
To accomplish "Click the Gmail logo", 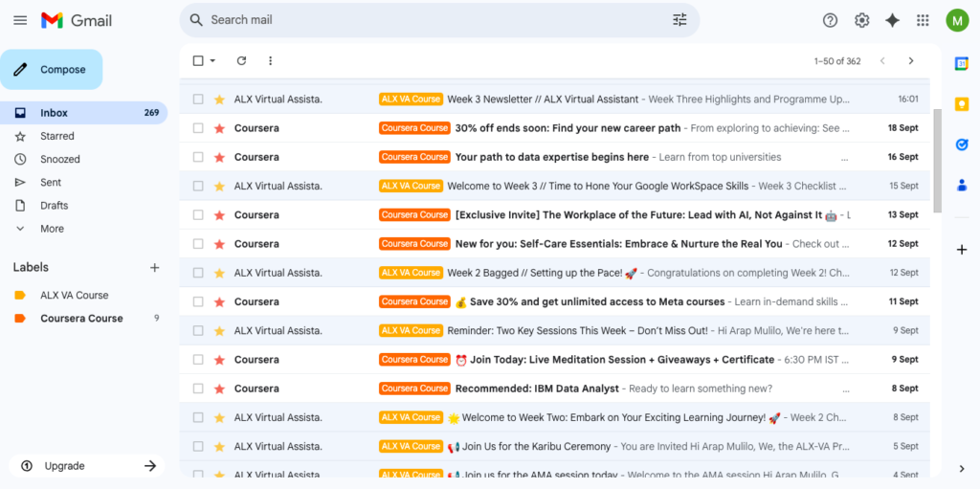I will click(x=77, y=20).
